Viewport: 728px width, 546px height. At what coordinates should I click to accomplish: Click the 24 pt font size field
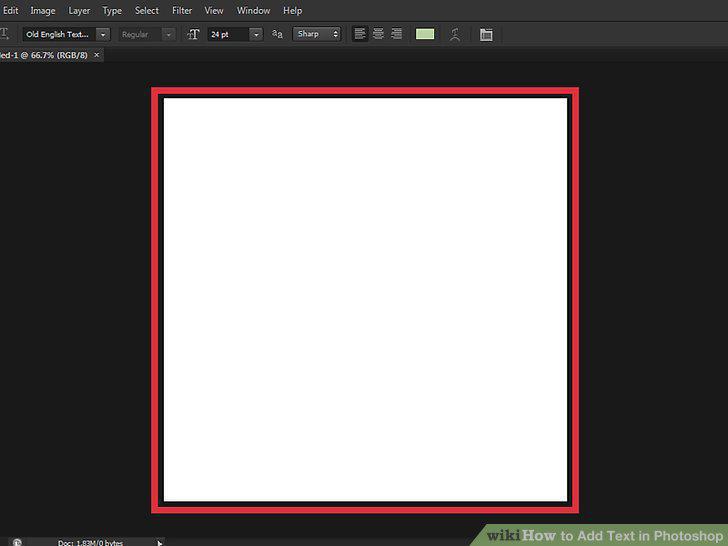(228, 34)
